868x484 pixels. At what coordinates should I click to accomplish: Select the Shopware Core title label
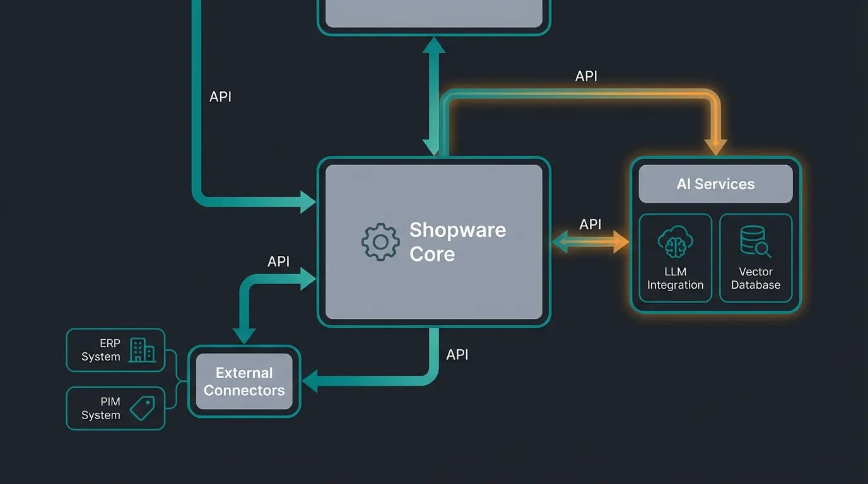click(458, 242)
